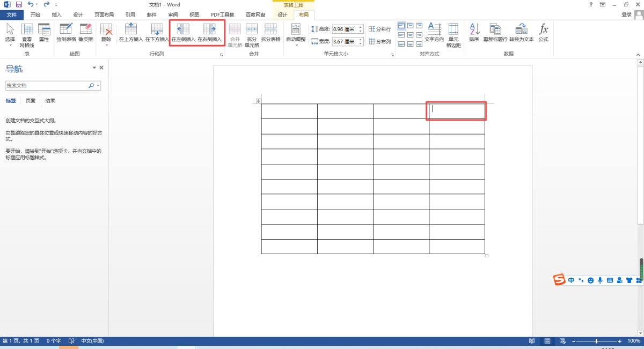Click the 搜索文档 search input field
The width and height of the screenshot is (644, 349).
pos(47,85)
